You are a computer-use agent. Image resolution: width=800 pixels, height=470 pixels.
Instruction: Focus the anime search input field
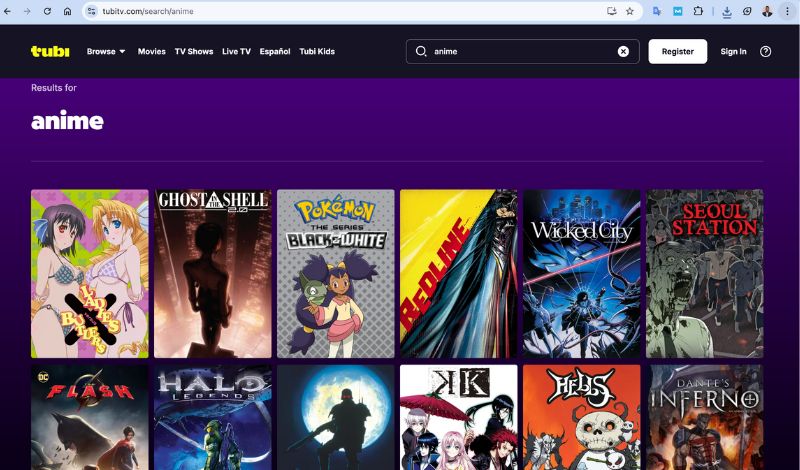click(x=523, y=51)
